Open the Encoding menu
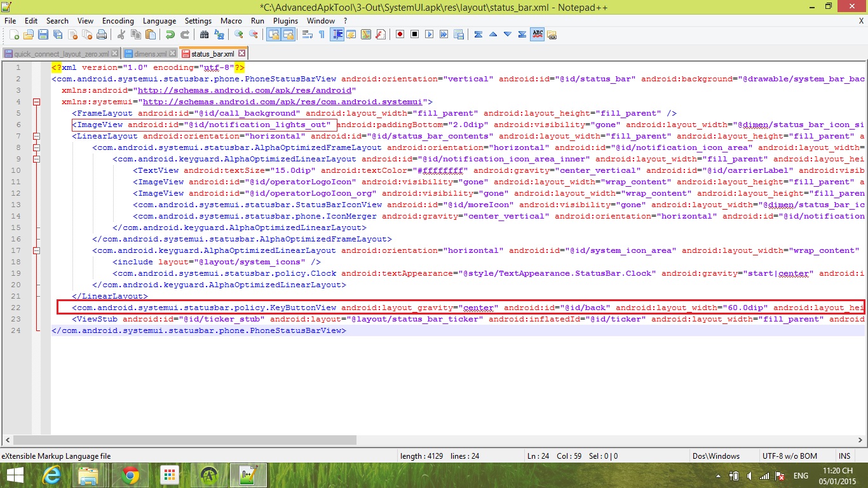868x488 pixels. 118,21
